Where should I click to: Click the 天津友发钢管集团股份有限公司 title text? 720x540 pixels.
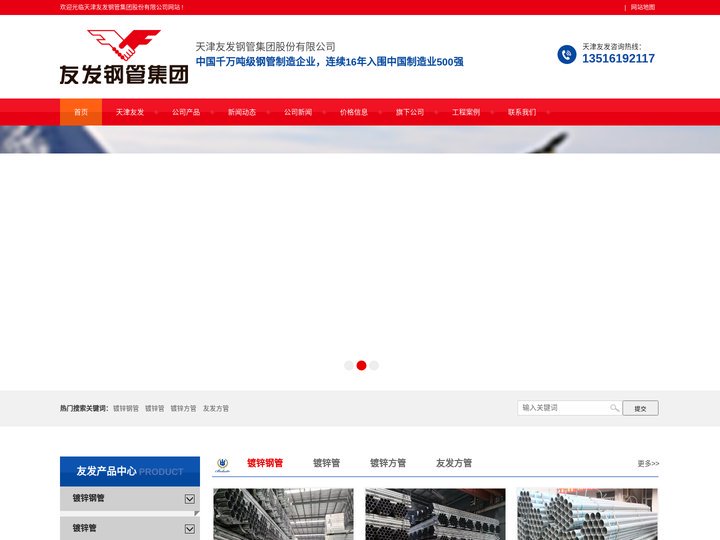click(265, 47)
